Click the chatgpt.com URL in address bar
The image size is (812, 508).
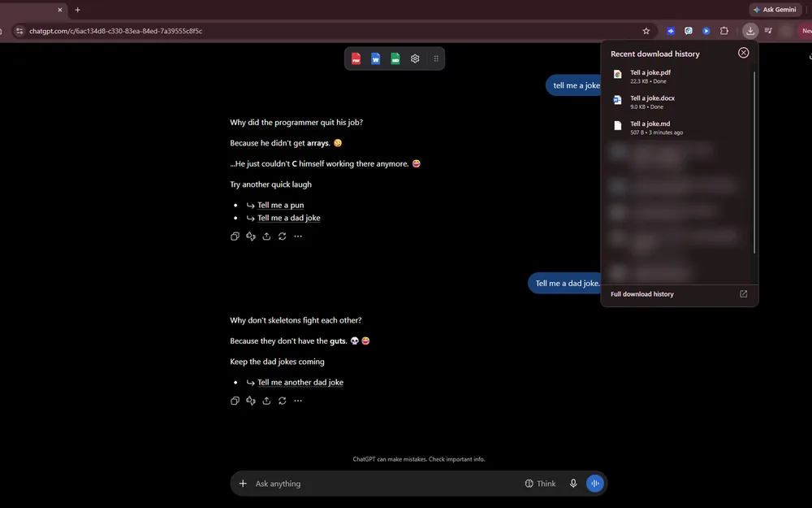coord(115,31)
